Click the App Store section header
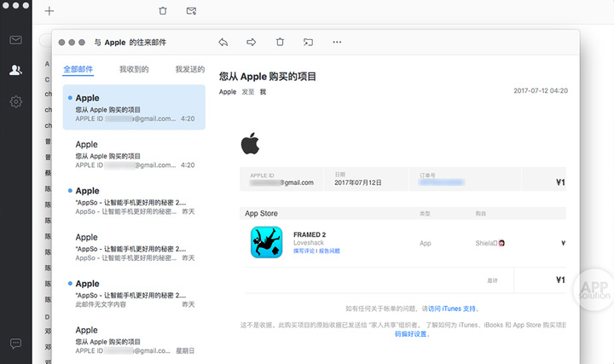Viewport: 614px width, 364px height. pyautogui.click(x=261, y=213)
